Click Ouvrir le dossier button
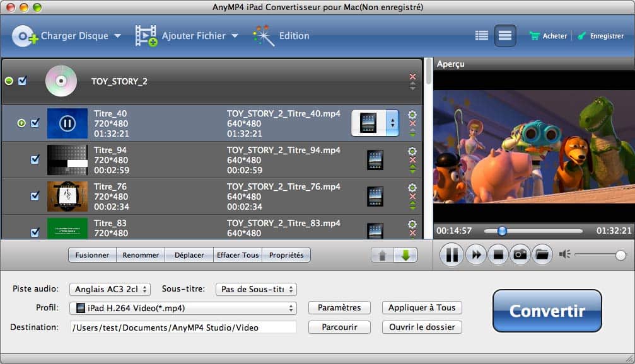This screenshot has height=364, width=635. click(422, 327)
